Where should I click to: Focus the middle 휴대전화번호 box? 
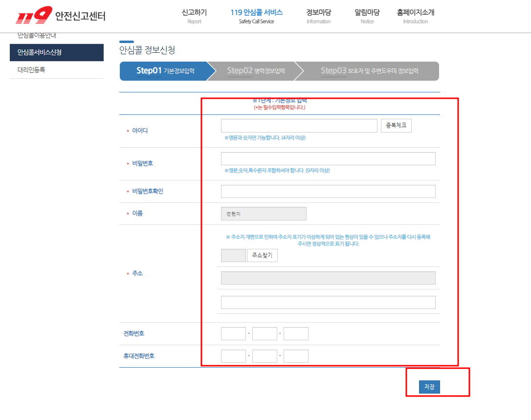click(x=265, y=356)
